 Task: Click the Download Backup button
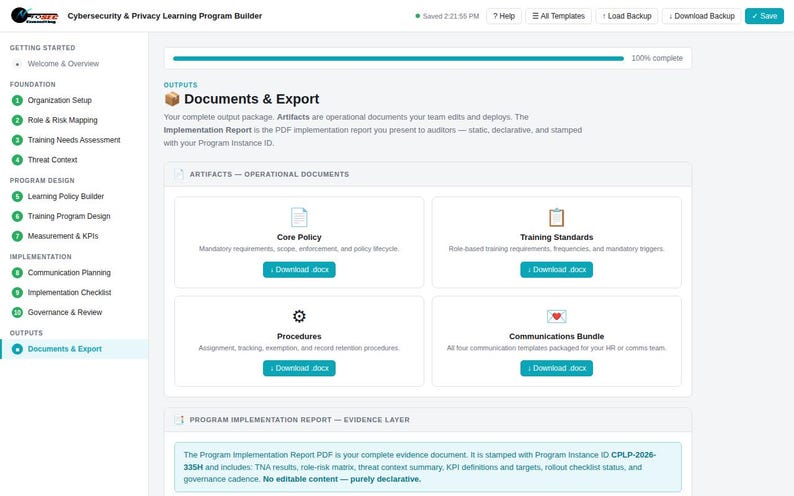pos(701,16)
